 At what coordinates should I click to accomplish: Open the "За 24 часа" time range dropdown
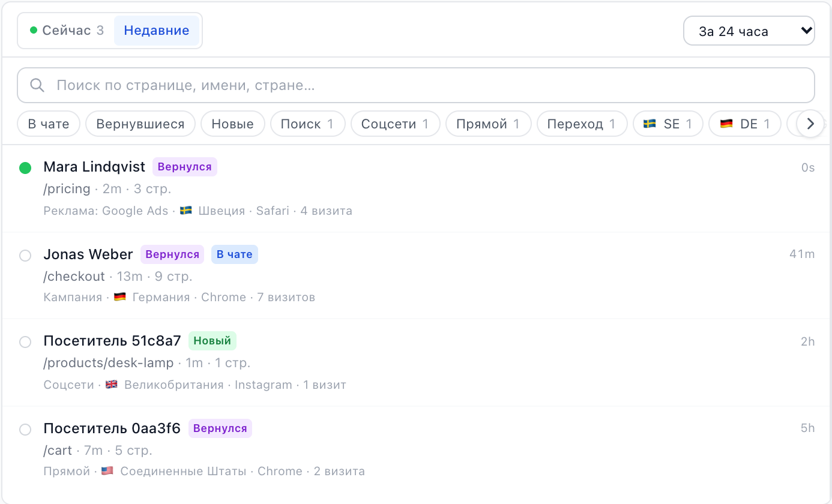(749, 31)
